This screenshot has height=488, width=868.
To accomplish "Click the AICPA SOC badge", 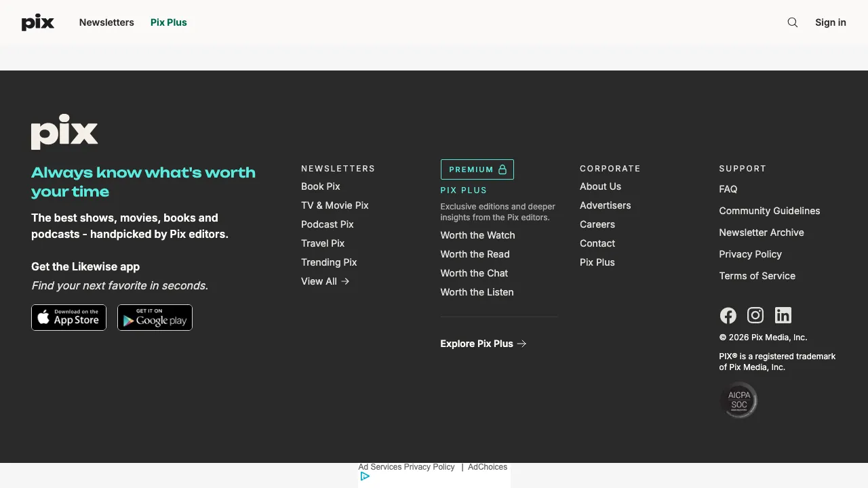I will coord(738,400).
